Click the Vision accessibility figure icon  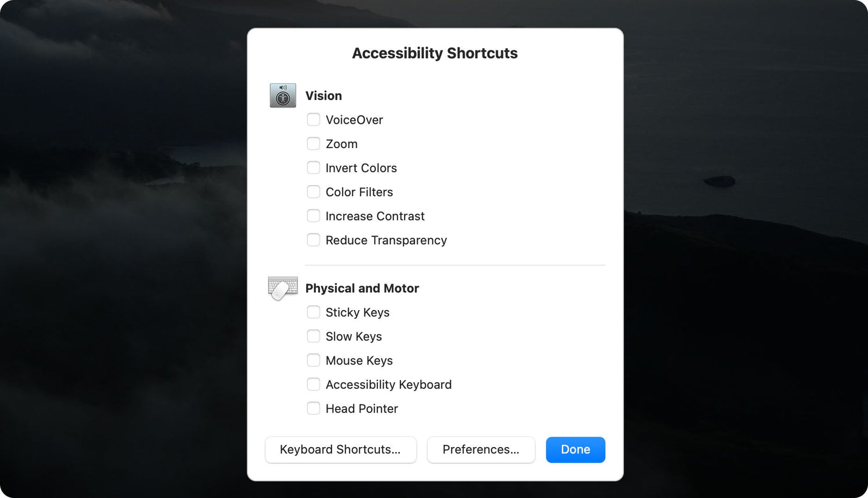point(282,95)
